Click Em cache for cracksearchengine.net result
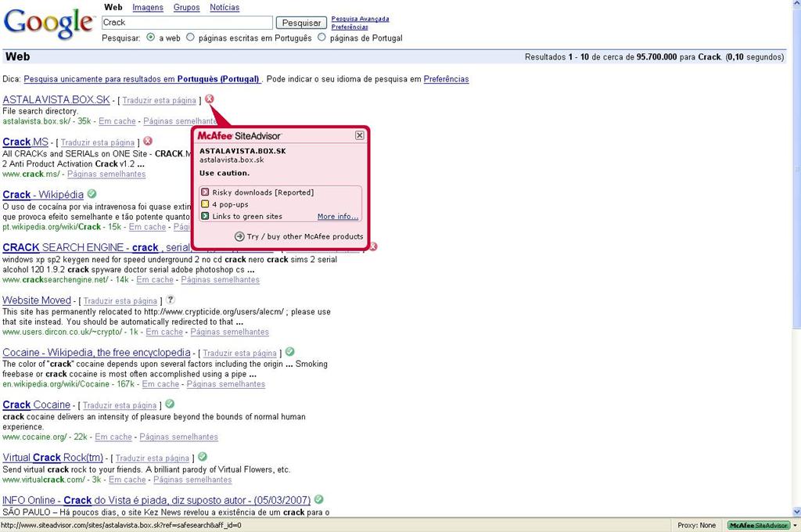Screen dimensions: 801x532 click(155, 279)
